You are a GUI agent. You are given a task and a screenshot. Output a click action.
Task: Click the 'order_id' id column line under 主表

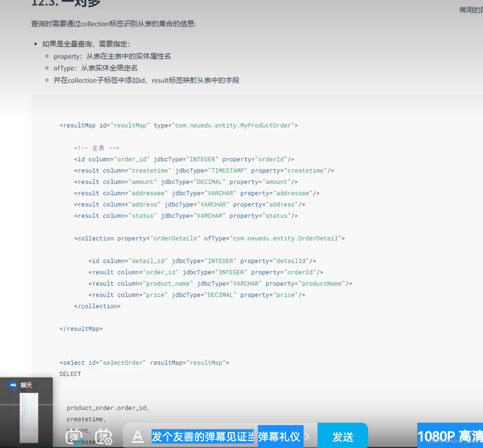pyautogui.click(x=184, y=159)
